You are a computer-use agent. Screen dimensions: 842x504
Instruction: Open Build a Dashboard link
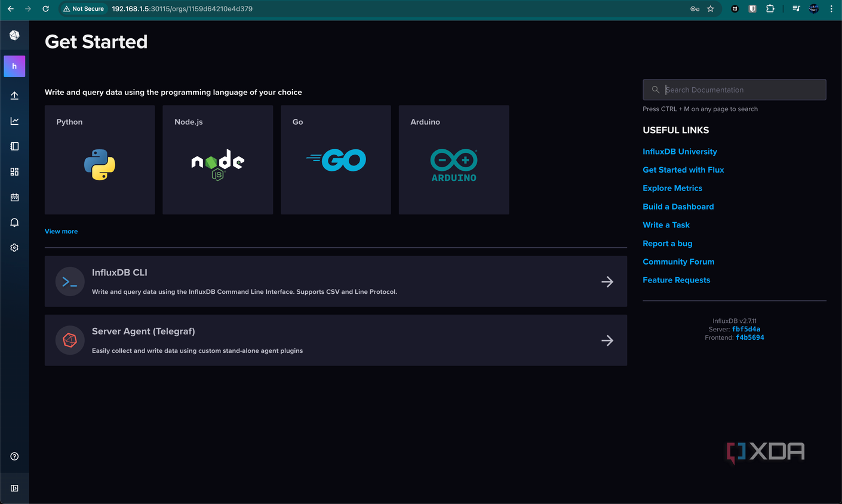pos(678,207)
